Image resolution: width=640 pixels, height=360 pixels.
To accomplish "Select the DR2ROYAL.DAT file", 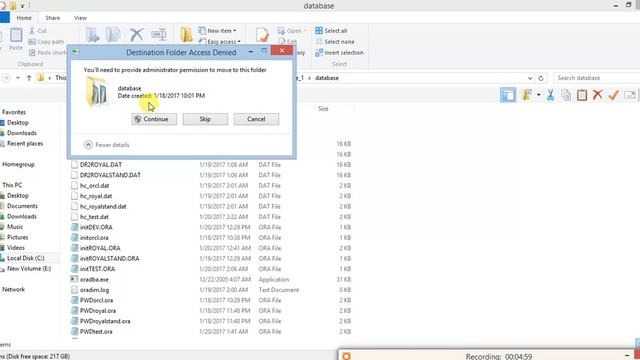I will [x=101, y=164].
